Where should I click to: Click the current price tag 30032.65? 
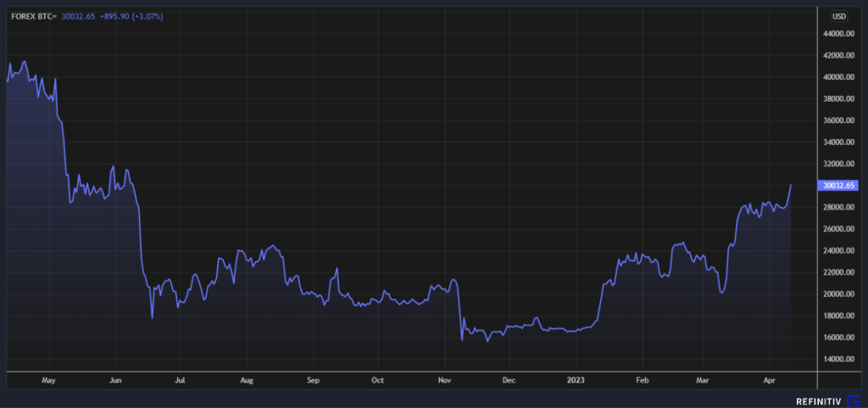point(838,186)
